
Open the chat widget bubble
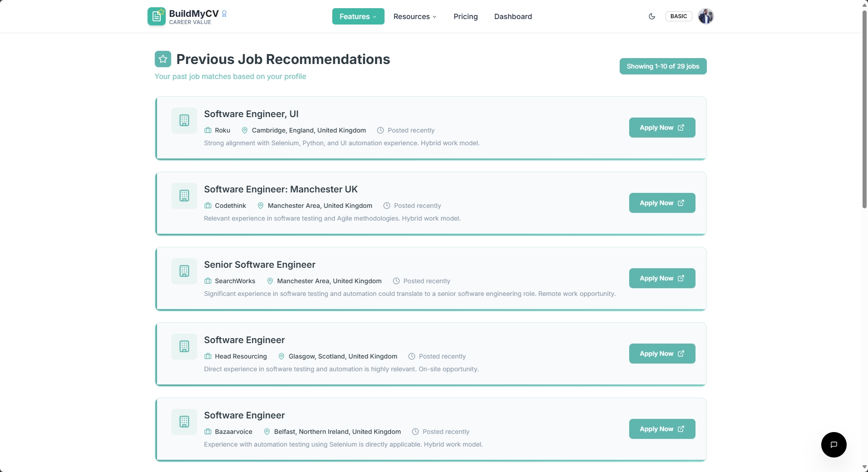(x=833, y=445)
